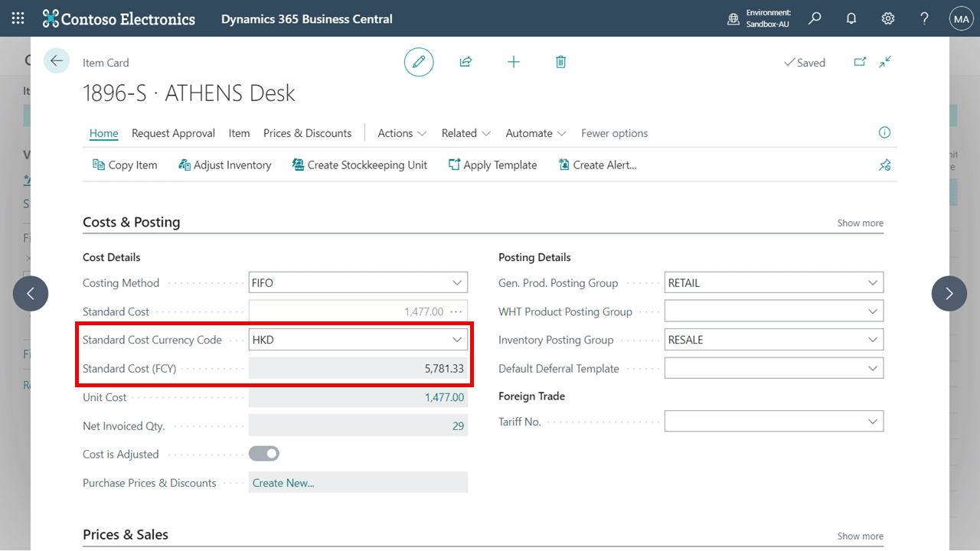This screenshot has height=551, width=980.
Task: Open the app launcher waffle icon
Action: point(18,18)
